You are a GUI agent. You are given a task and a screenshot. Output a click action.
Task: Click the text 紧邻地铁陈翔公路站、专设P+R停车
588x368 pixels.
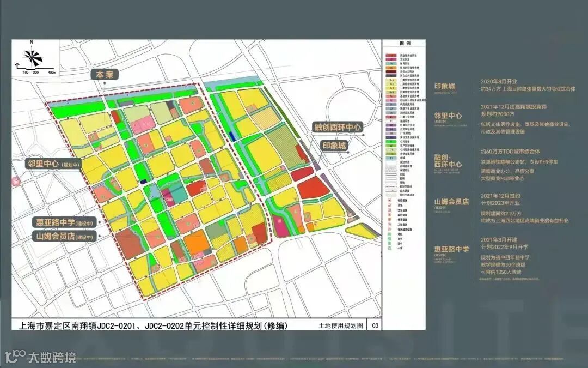pos(519,162)
